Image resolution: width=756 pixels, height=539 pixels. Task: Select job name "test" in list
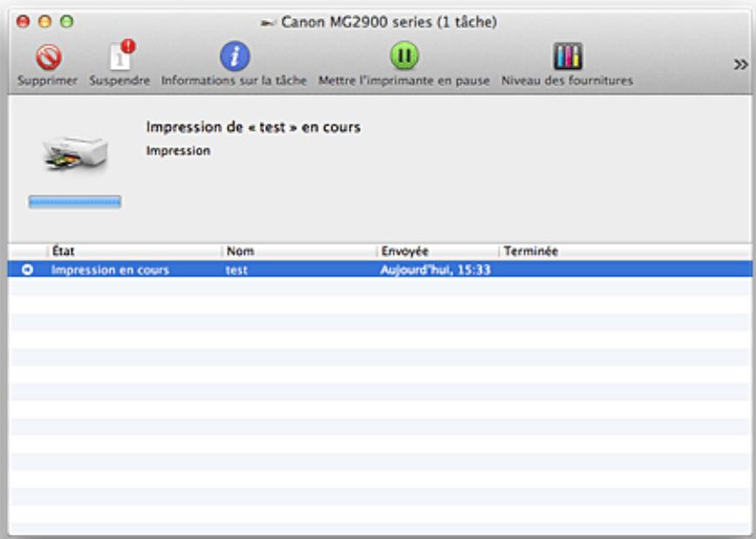[236, 270]
